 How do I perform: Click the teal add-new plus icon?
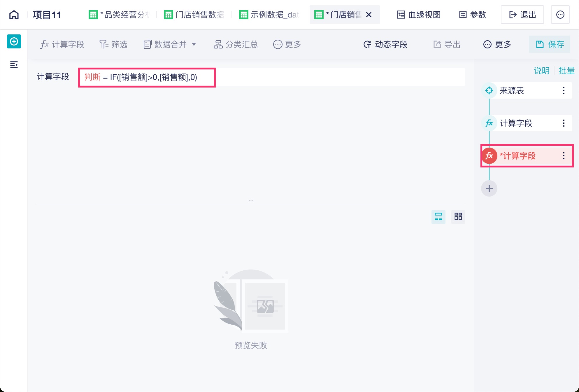click(x=14, y=41)
